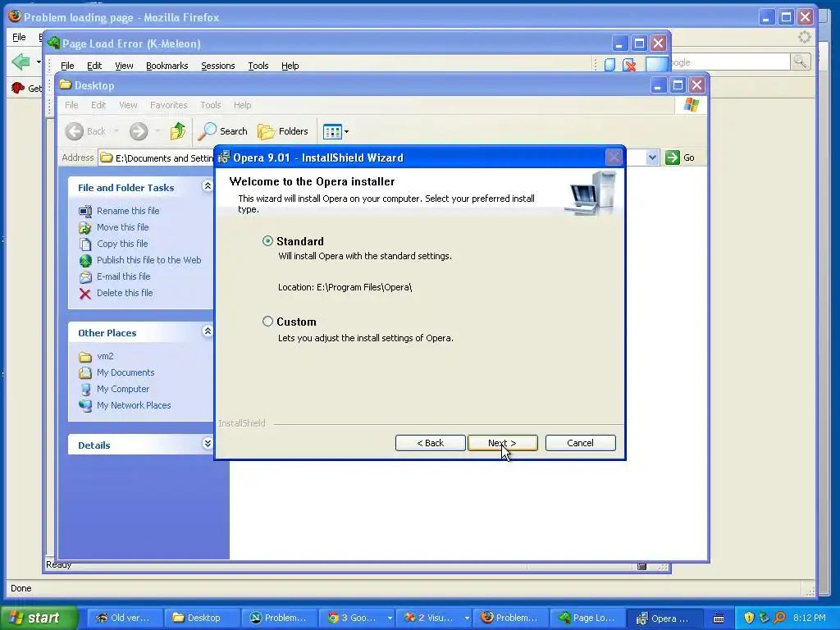The image size is (840, 630).
Task: Click the Windows Start button
Action: pos(39,618)
